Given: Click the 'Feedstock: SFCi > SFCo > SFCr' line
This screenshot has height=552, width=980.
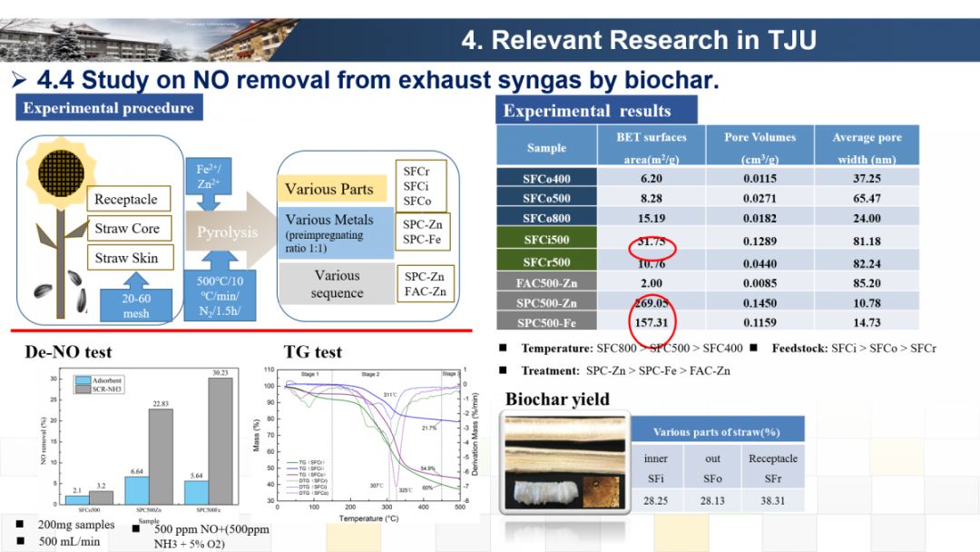Looking at the screenshot, I should tap(854, 349).
